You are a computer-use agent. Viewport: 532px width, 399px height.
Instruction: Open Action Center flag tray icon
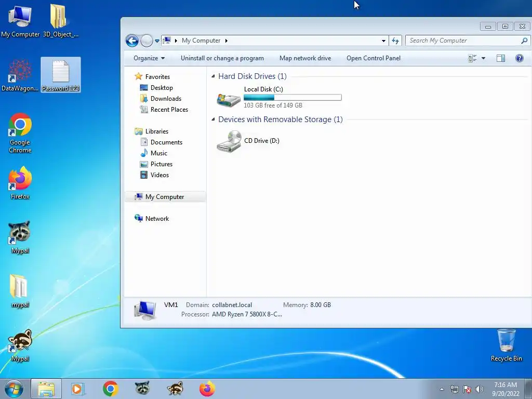[467, 389]
